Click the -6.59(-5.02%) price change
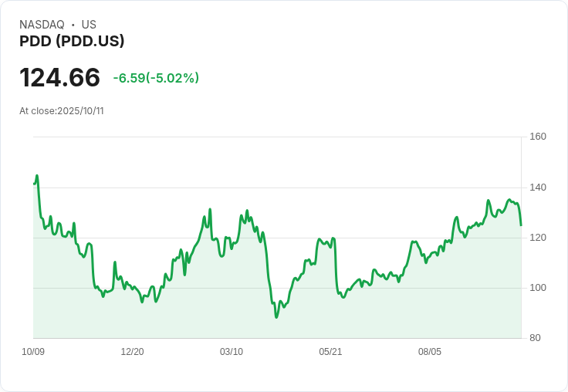Screen dimensions: 568x392 point(156,78)
